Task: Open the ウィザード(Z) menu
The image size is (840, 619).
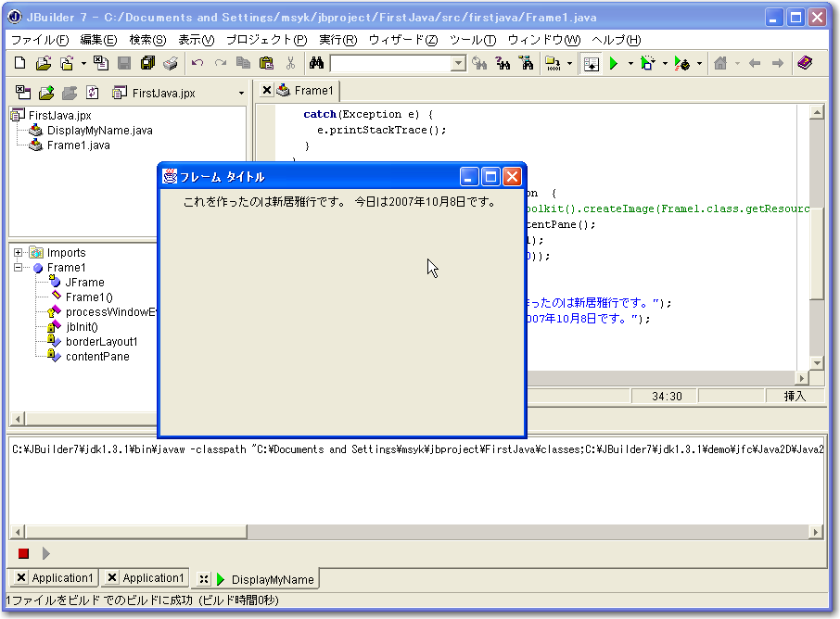Action: [x=402, y=40]
